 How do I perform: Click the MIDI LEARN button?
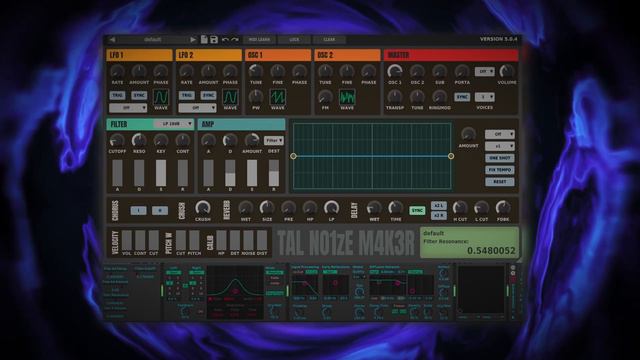click(x=259, y=40)
